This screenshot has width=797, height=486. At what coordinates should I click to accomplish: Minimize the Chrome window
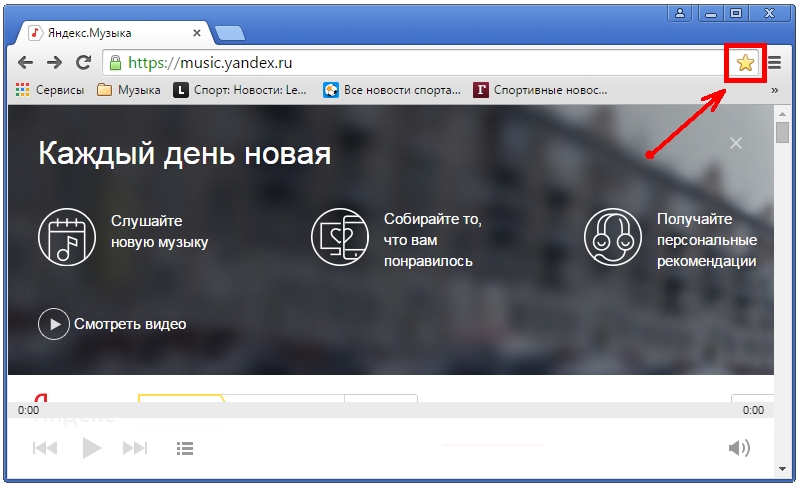(711, 13)
